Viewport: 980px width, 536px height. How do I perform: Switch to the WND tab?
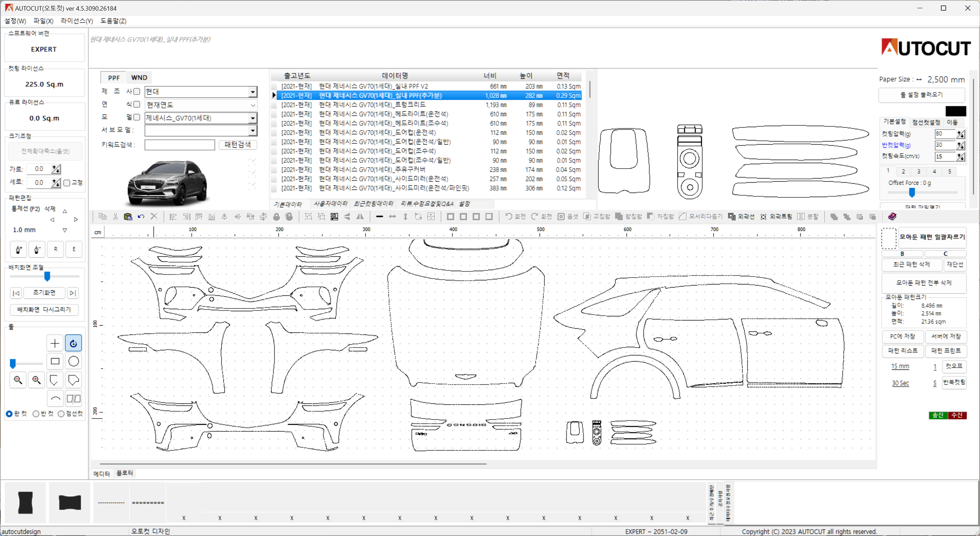click(139, 77)
